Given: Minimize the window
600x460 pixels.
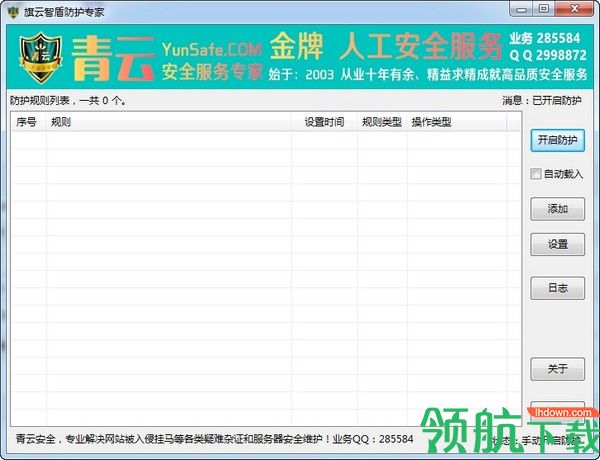Looking at the screenshot, I should 522,9.
